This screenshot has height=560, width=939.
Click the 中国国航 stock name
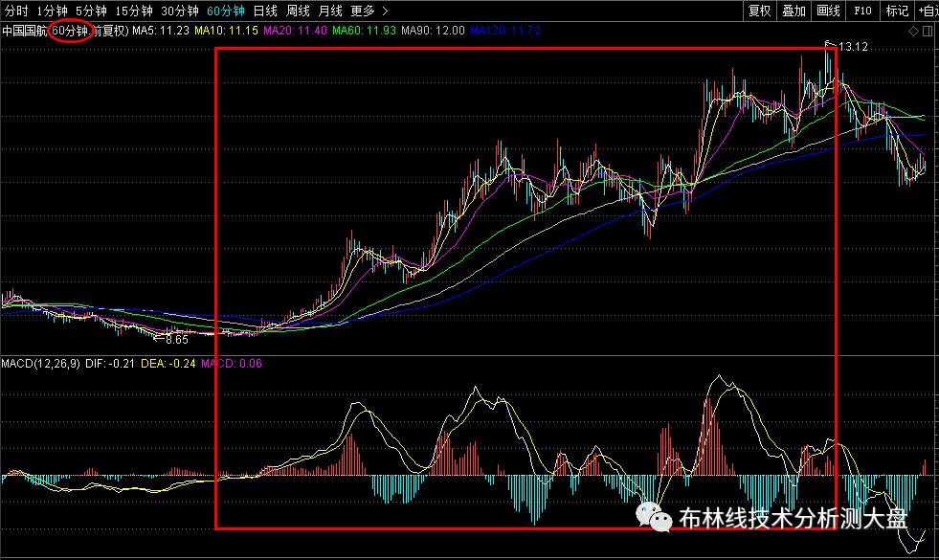point(25,31)
